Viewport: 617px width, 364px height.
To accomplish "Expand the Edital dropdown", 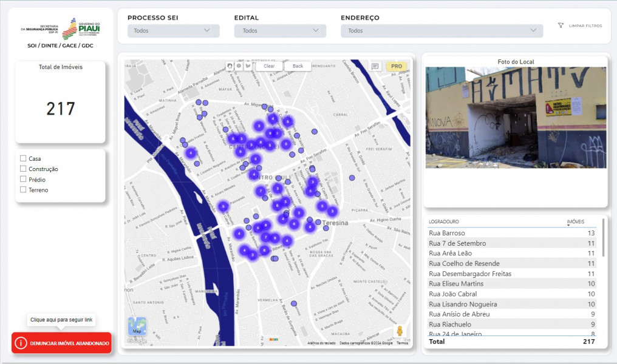I will (280, 30).
